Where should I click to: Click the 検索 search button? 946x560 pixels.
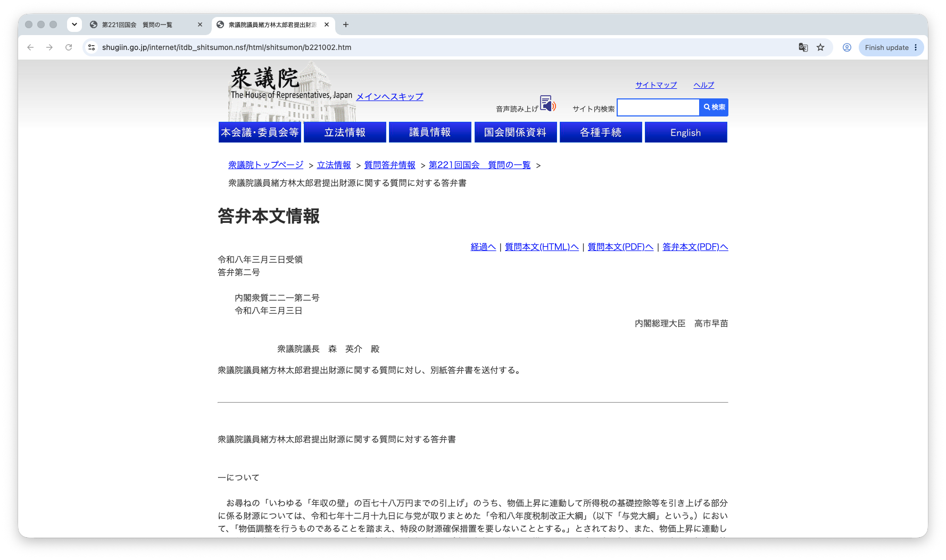714,107
